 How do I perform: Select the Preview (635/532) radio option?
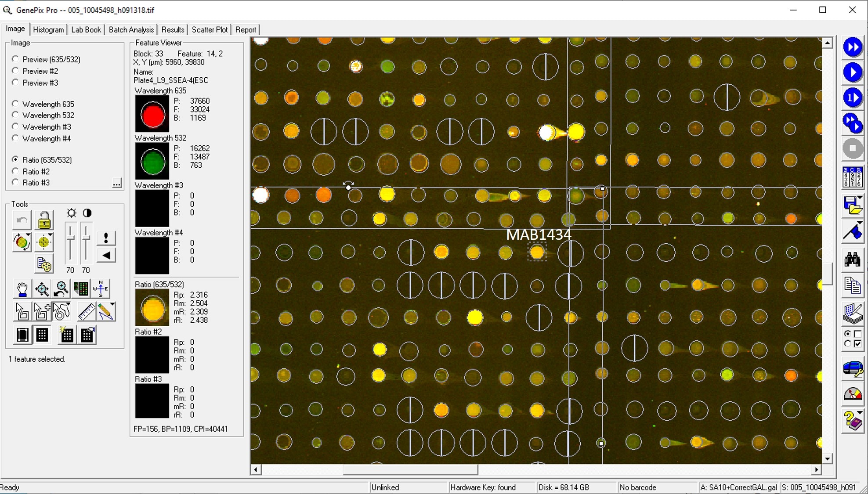pyautogui.click(x=16, y=59)
